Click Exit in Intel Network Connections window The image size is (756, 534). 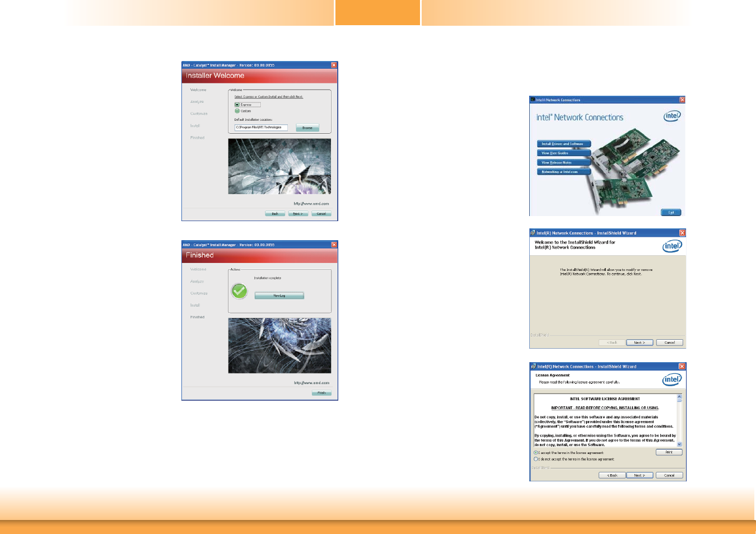click(671, 213)
